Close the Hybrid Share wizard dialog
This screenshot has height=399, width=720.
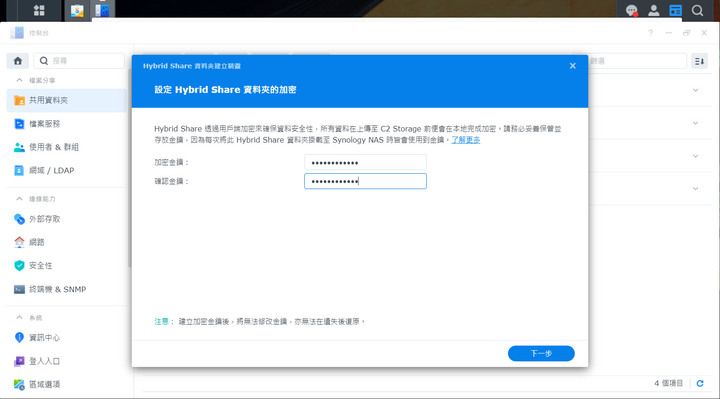click(x=573, y=66)
